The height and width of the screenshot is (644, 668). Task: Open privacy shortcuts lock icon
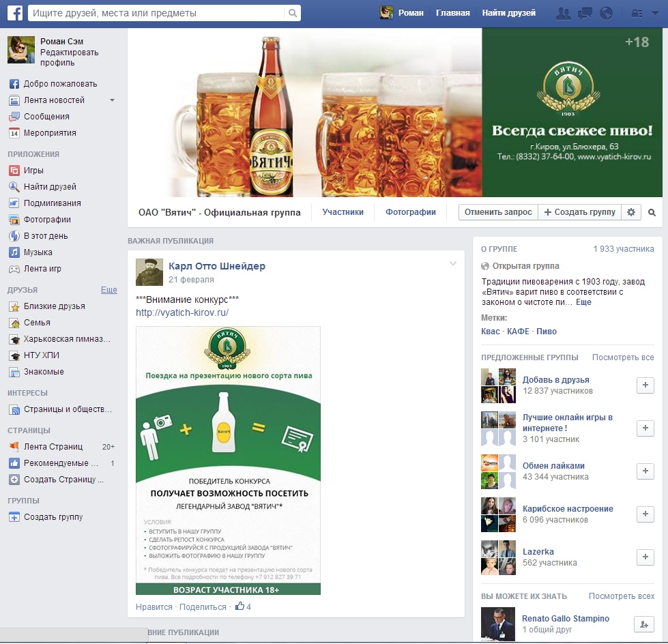pos(637,13)
